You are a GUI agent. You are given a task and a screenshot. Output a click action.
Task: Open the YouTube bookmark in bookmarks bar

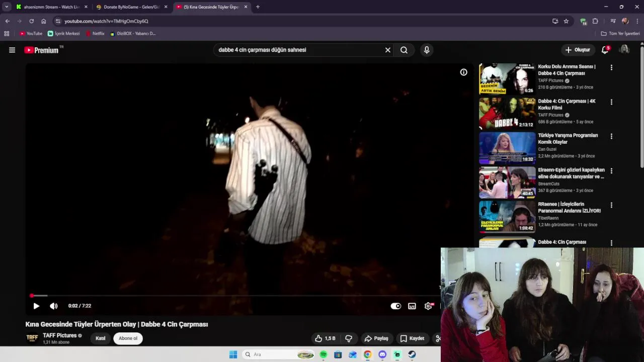[31, 34]
